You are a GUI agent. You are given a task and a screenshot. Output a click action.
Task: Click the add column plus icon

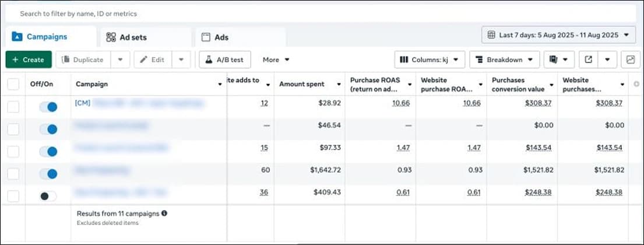(x=636, y=84)
